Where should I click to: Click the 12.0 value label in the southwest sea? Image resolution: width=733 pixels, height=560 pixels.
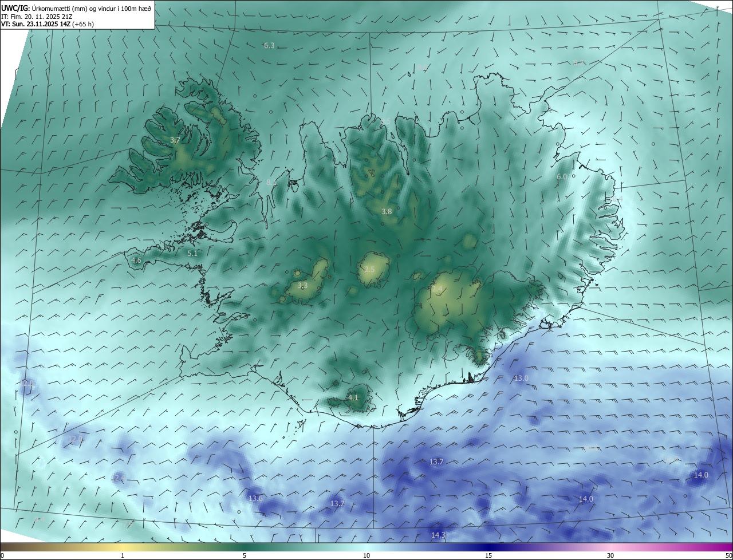click(76, 439)
